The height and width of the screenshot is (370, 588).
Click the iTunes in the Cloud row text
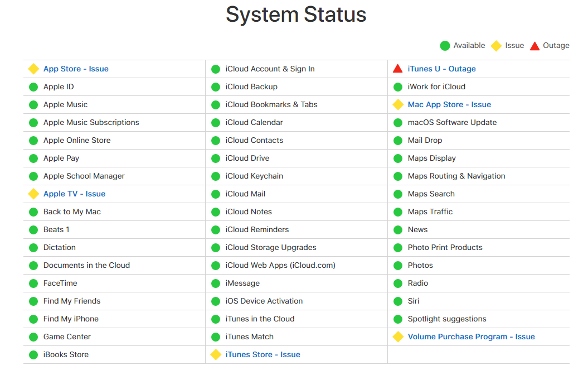pyautogui.click(x=260, y=319)
